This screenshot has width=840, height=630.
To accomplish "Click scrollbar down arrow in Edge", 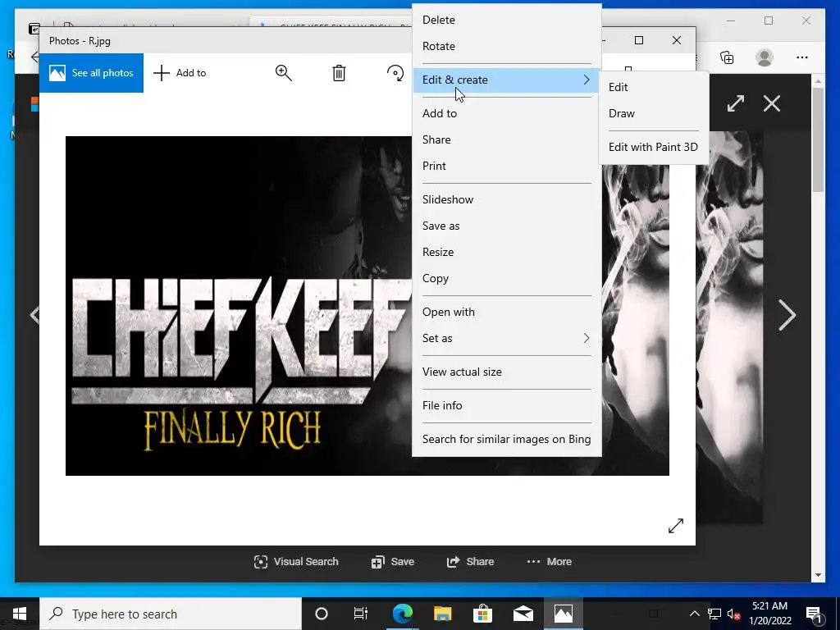I will [x=818, y=575].
